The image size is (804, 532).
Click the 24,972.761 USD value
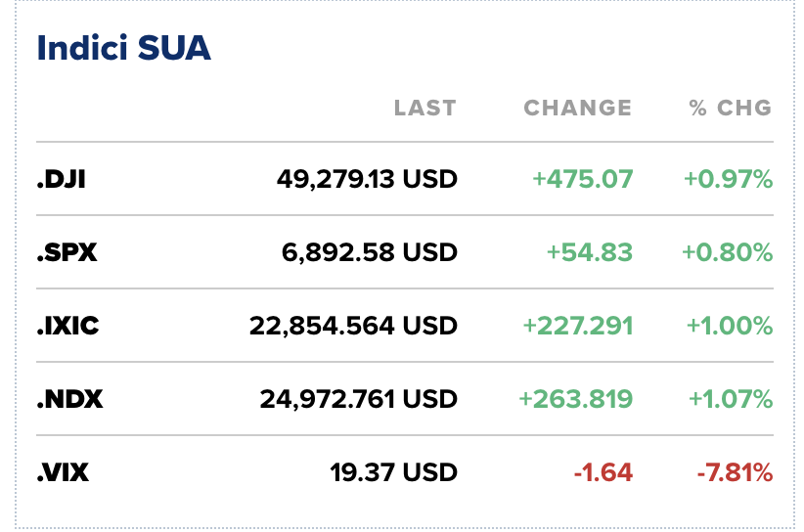tap(358, 399)
